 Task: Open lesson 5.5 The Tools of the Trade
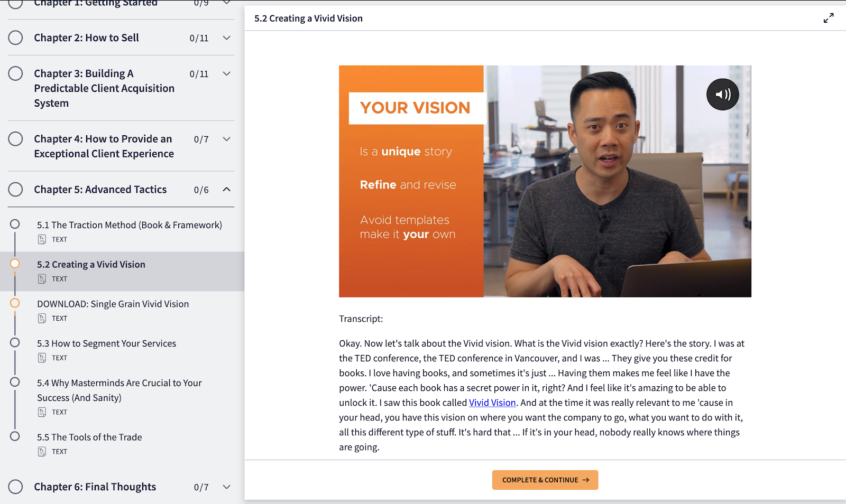click(89, 437)
